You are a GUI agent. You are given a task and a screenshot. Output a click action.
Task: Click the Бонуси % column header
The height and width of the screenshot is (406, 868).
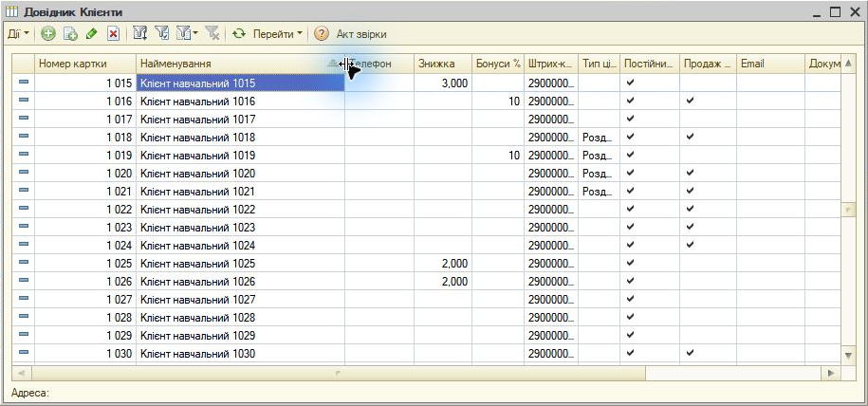[x=498, y=64]
